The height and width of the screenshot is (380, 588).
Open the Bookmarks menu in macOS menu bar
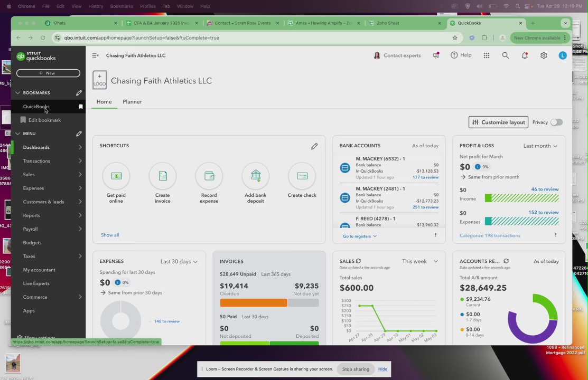pos(122,6)
